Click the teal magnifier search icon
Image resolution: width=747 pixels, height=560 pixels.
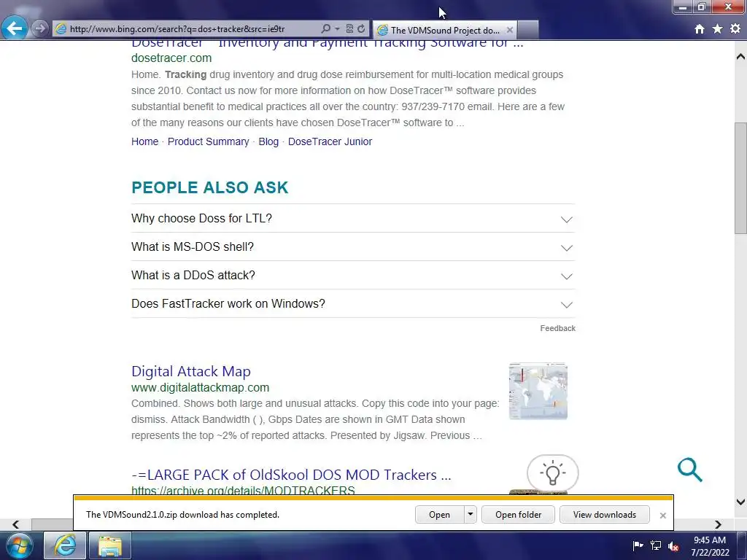[690, 470]
